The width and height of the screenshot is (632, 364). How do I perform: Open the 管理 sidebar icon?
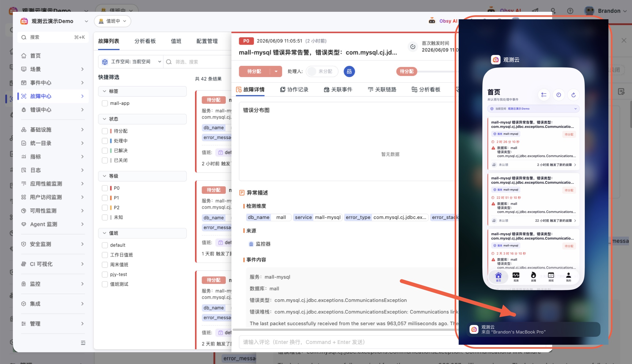pos(24,324)
